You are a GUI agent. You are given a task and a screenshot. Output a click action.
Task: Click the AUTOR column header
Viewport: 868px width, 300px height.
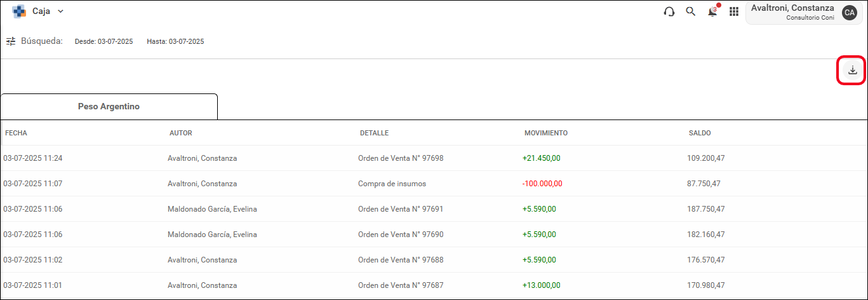pos(181,133)
